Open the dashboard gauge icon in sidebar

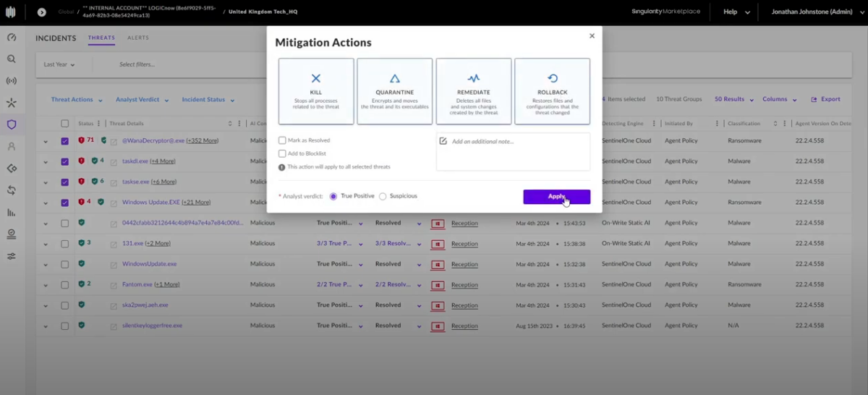click(11, 38)
